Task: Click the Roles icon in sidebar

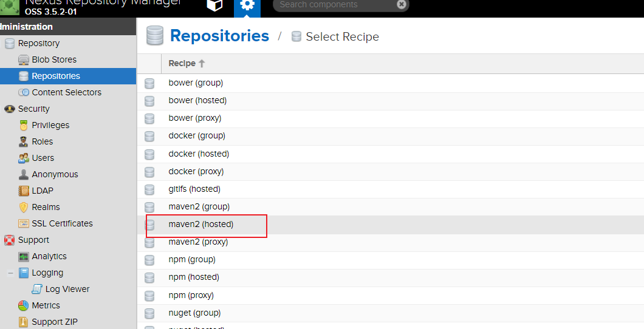Action: 24,141
